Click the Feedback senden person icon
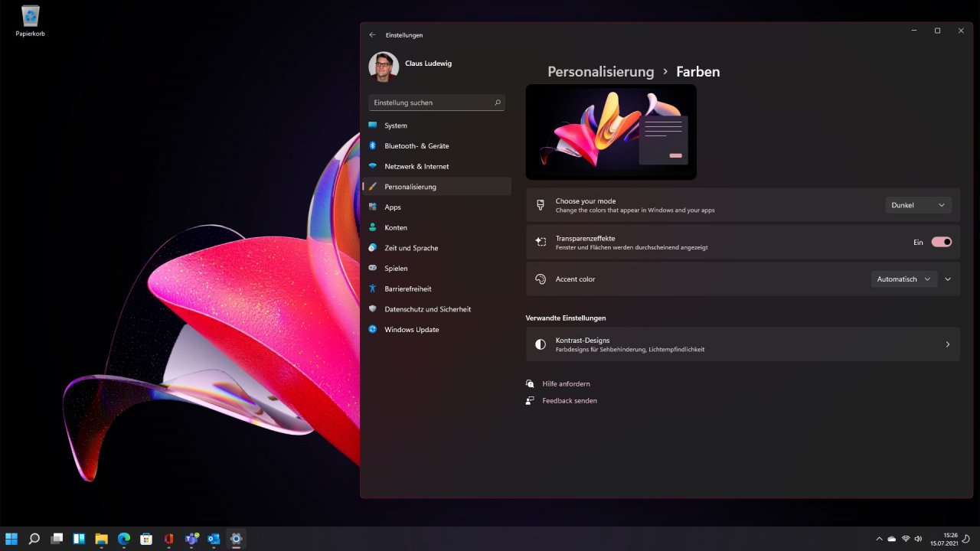980x551 pixels. pyautogui.click(x=530, y=400)
